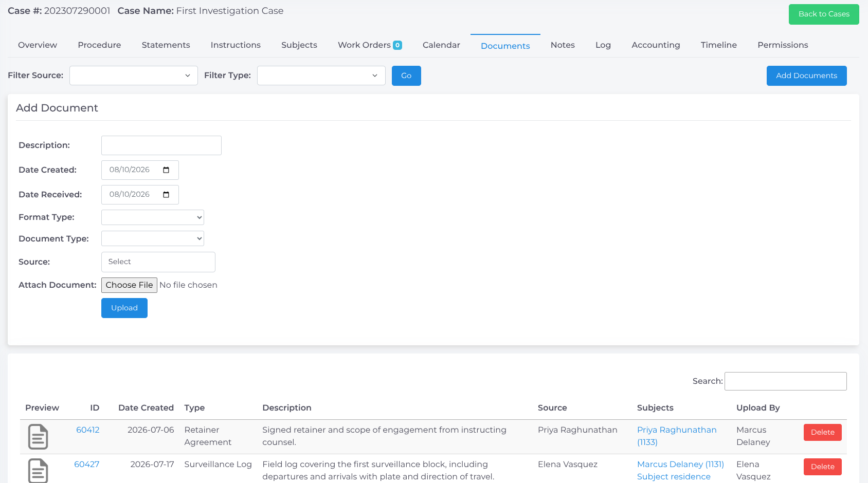Click Choose File to attach a document
The width and height of the screenshot is (868, 483).
click(129, 285)
